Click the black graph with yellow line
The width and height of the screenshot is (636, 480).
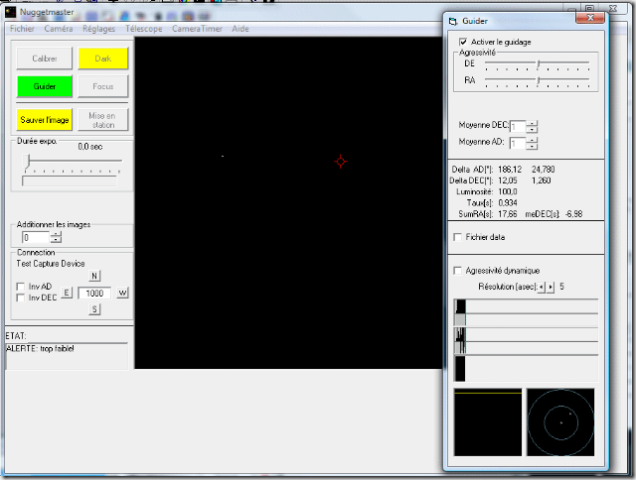(x=488, y=422)
